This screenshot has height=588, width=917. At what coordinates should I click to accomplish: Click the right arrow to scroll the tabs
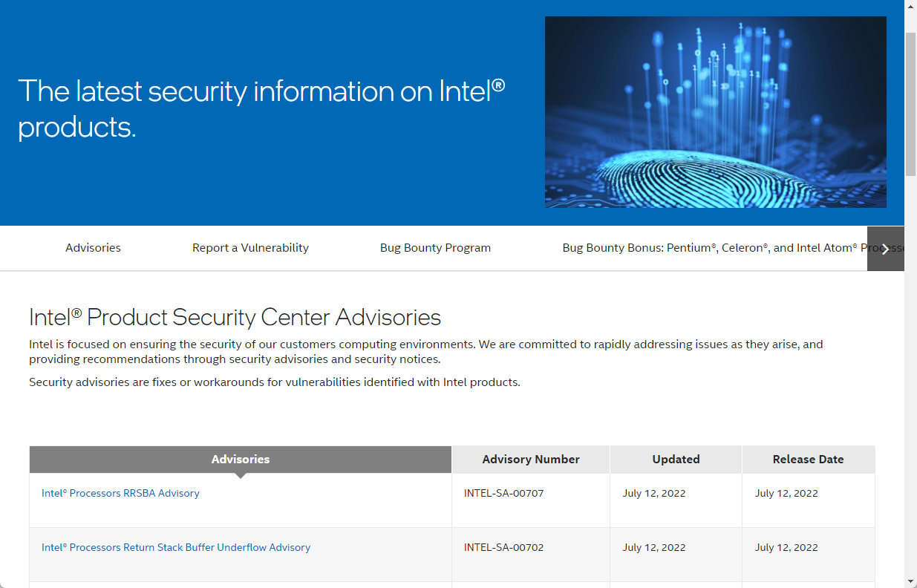coord(885,249)
